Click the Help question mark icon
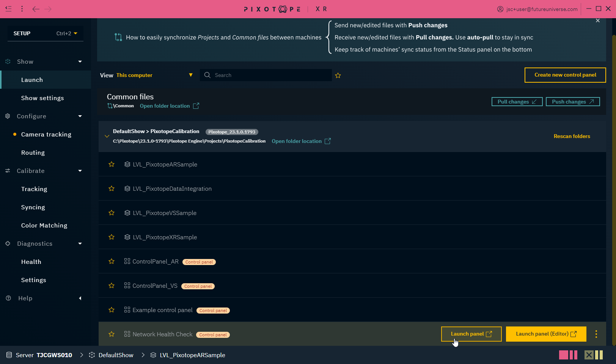Image resolution: width=616 pixels, height=364 pixels. pyautogui.click(x=8, y=298)
